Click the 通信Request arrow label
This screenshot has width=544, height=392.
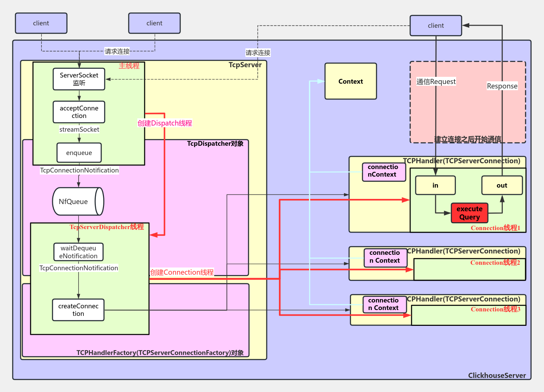(436, 82)
